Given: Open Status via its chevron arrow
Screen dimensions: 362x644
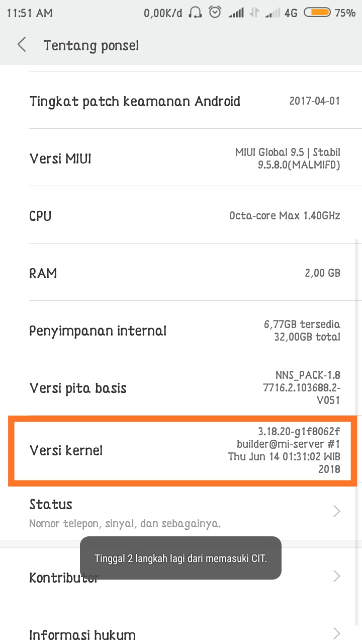Looking at the screenshot, I should coord(337,512).
